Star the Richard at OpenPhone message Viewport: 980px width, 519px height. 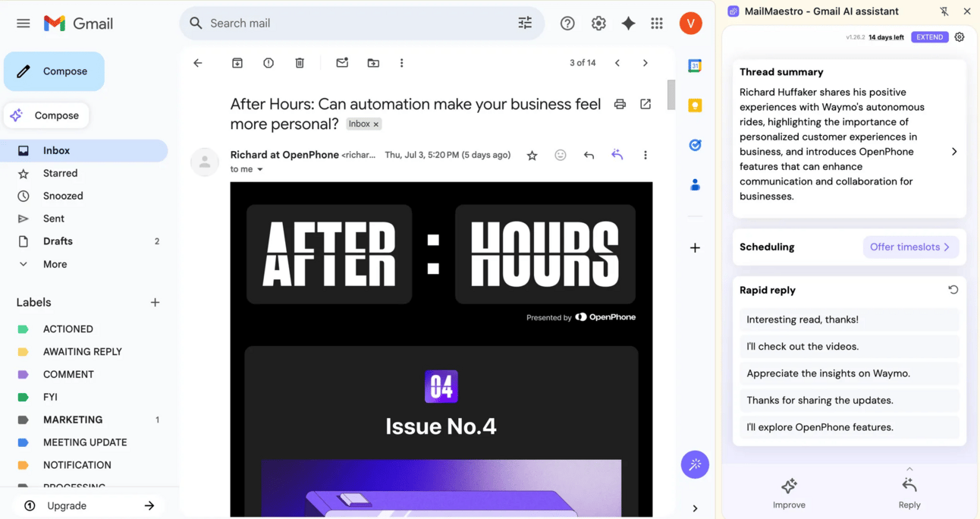click(x=532, y=156)
